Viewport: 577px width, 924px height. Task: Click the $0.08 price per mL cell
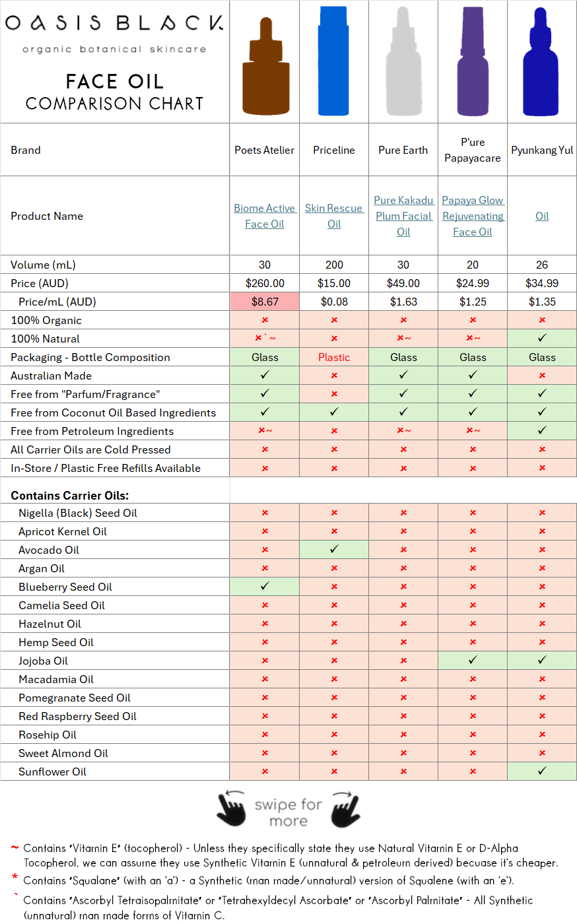[x=334, y=302]
